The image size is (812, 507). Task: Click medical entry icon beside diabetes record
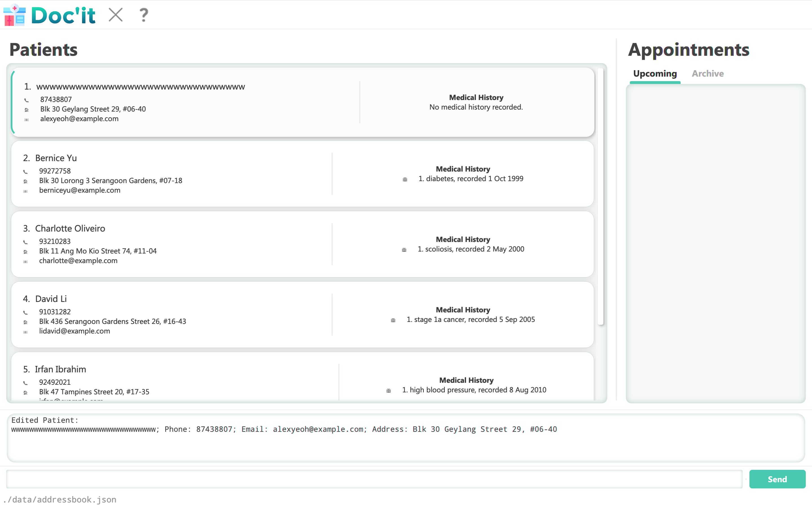pos(405,179)
